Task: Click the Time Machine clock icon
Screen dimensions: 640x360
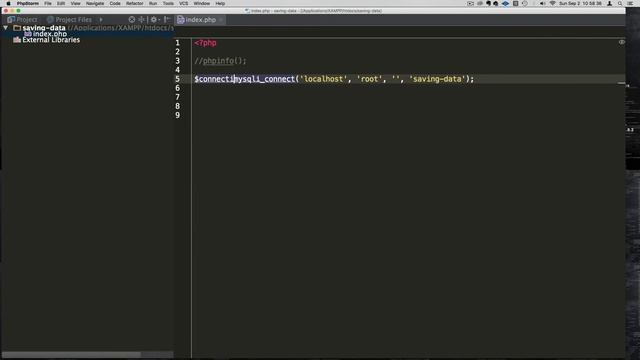Action: point(524,3)
